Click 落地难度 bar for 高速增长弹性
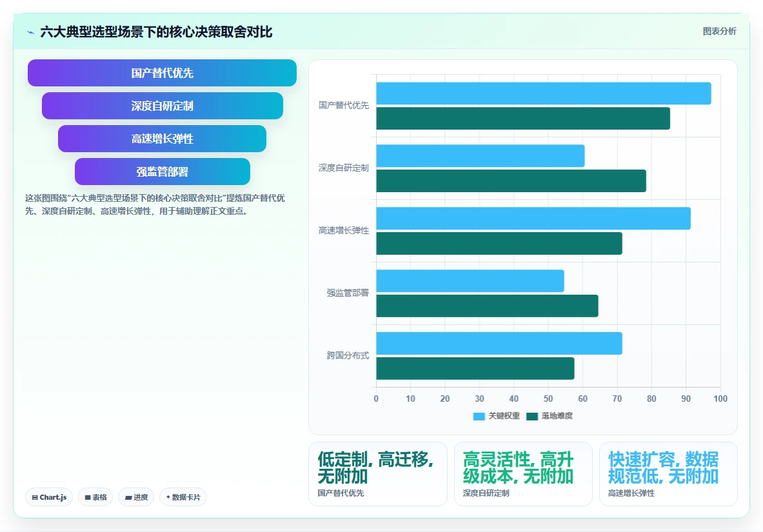 [x=499, y=243]
